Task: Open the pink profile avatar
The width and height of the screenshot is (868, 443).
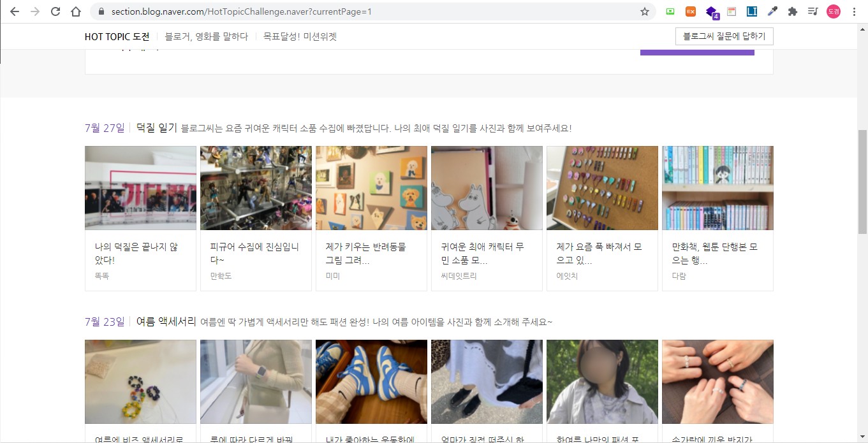Action: 834,11
